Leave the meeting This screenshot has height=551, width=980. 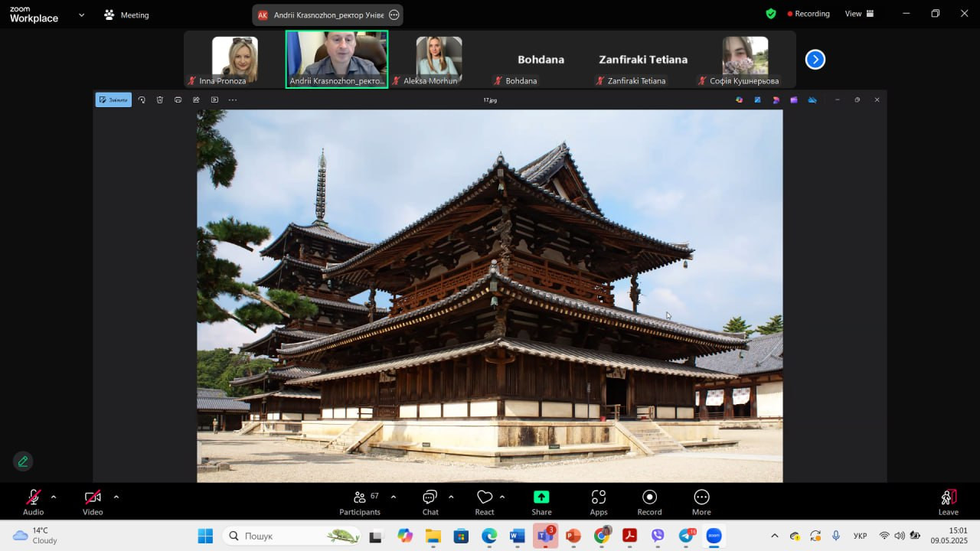pos(948,501)
